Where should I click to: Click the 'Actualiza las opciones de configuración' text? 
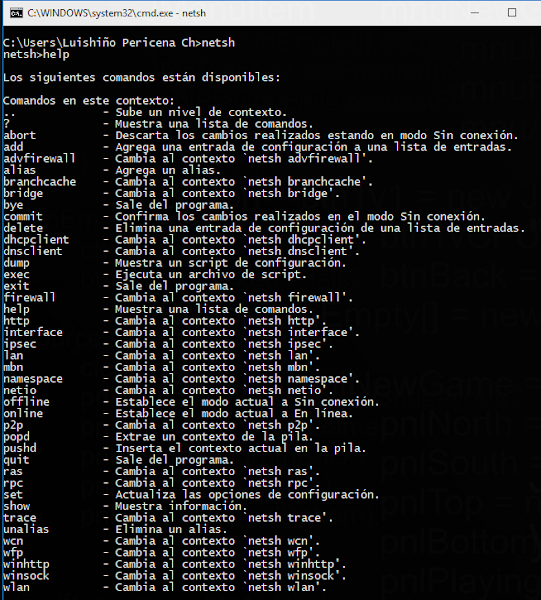pyautogui.click(x=247, y=494)
